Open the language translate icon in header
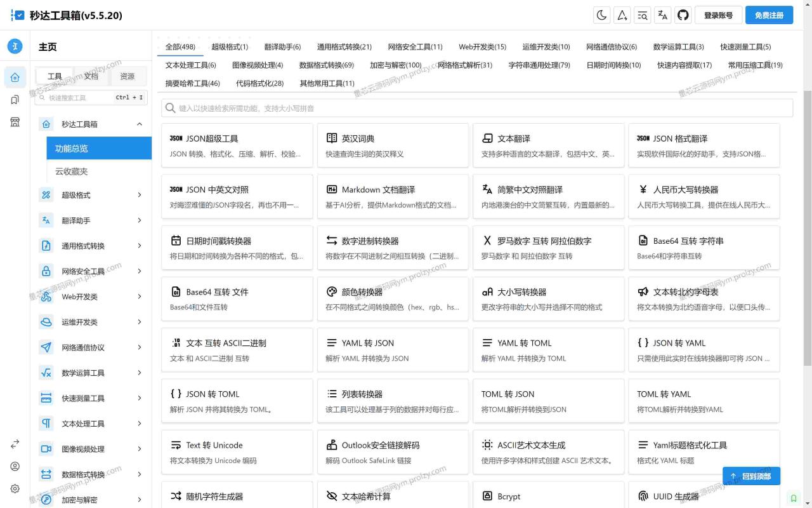812x508 pixels. (x=662, y=15)
